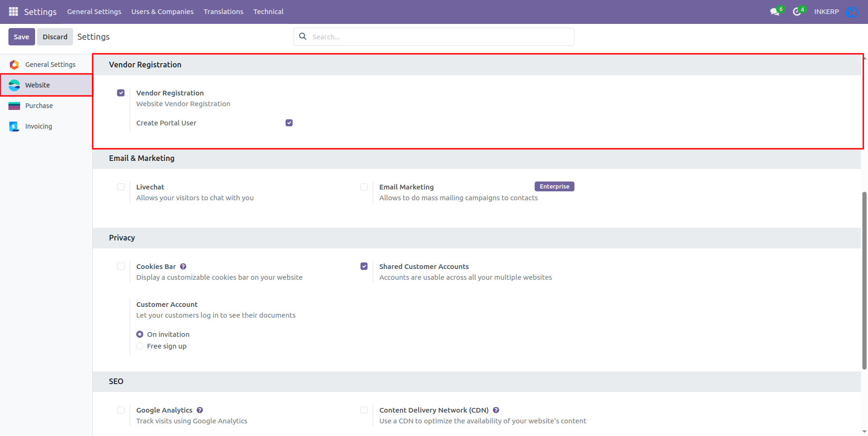Uncheck Shared Customer Accounts checkbox
The height and width of the screenshot is (436, 868).
364,267
